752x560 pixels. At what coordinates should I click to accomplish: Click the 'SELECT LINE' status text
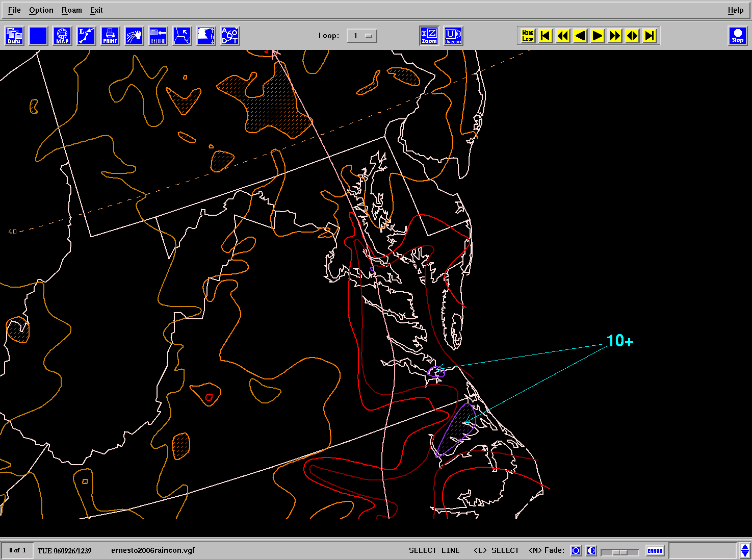tap(434, 551)
